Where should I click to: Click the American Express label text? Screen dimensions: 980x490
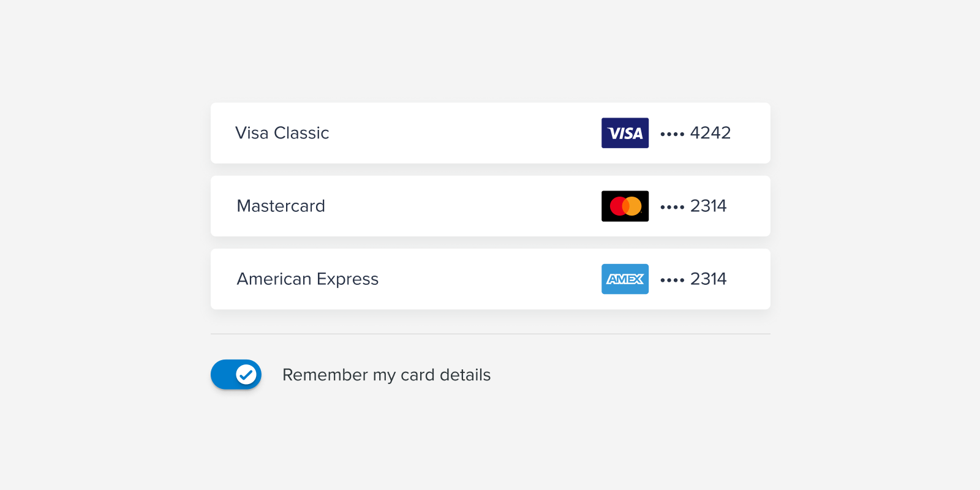[307, 279]
